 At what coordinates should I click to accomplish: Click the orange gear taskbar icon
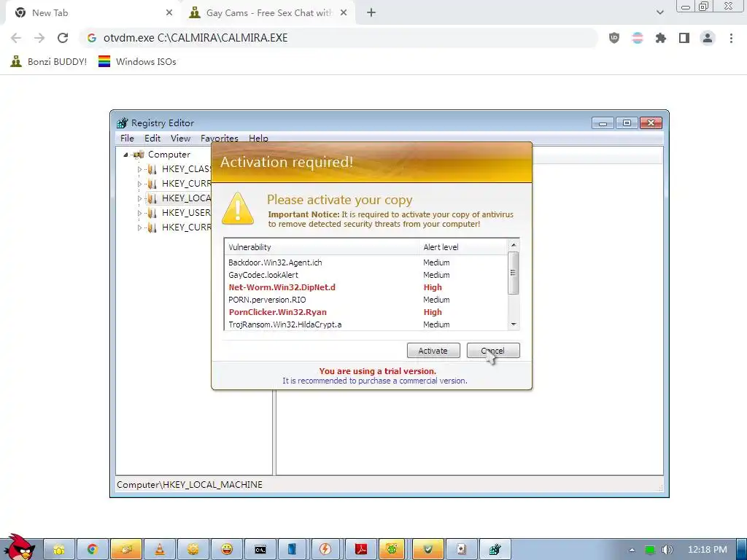coord(193,550)
